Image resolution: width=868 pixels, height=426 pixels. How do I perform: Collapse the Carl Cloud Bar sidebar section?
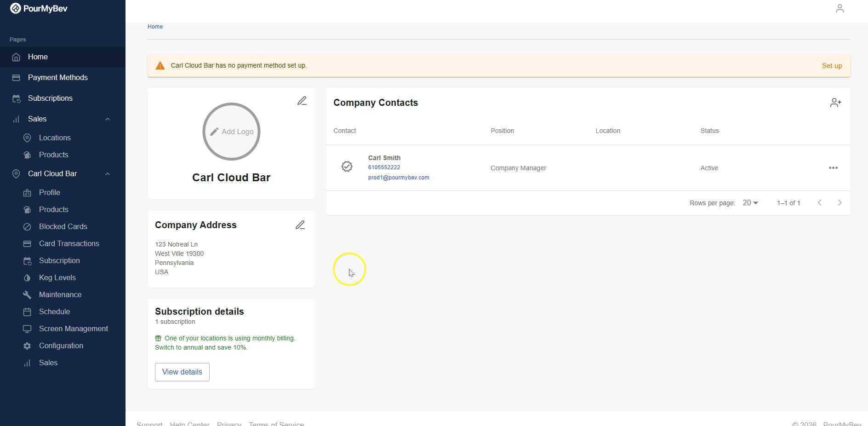[107, 174]
